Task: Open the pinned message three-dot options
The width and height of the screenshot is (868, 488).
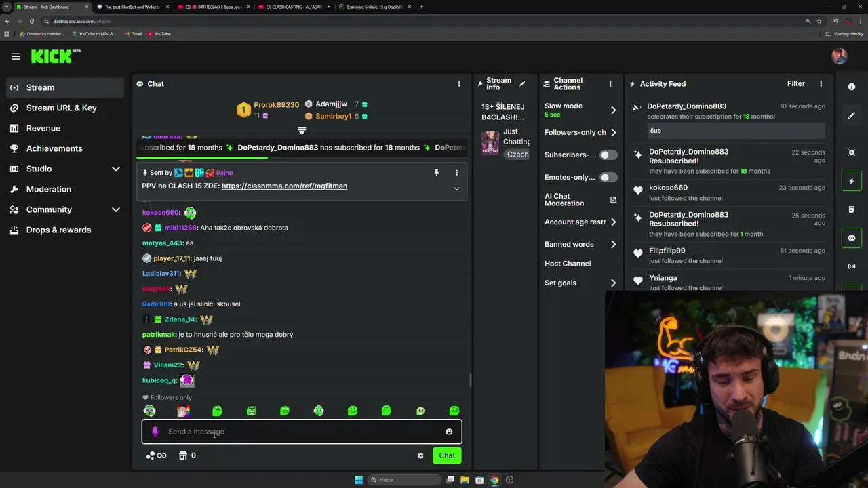Action: (456, 173)
